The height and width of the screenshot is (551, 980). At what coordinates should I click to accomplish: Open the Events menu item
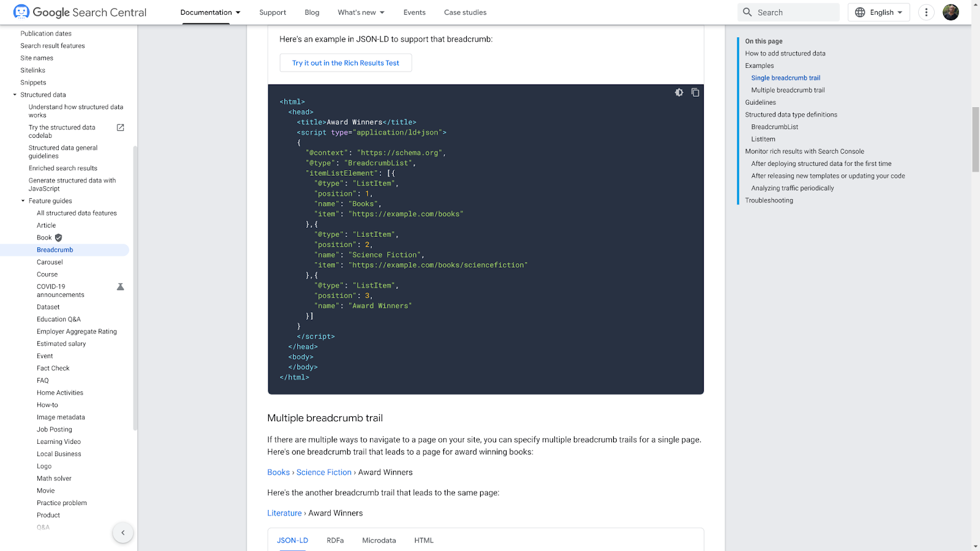(x=415, y=12)
